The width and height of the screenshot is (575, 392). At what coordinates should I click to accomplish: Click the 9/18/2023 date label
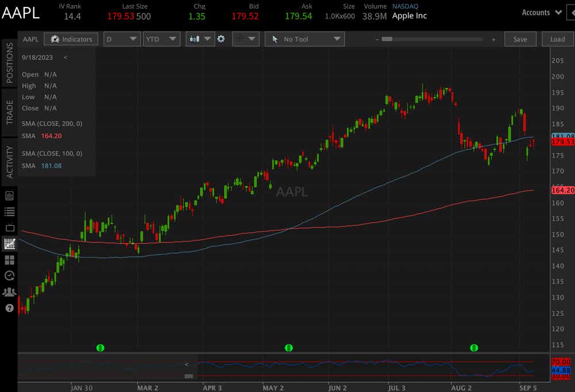(x=37, y=57)
